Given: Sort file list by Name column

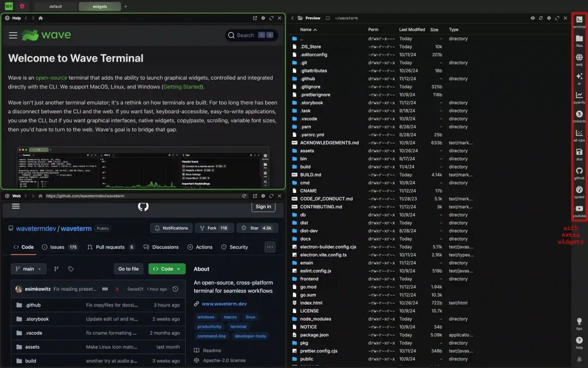Looking at the screenshot, I should click(308, 29).
